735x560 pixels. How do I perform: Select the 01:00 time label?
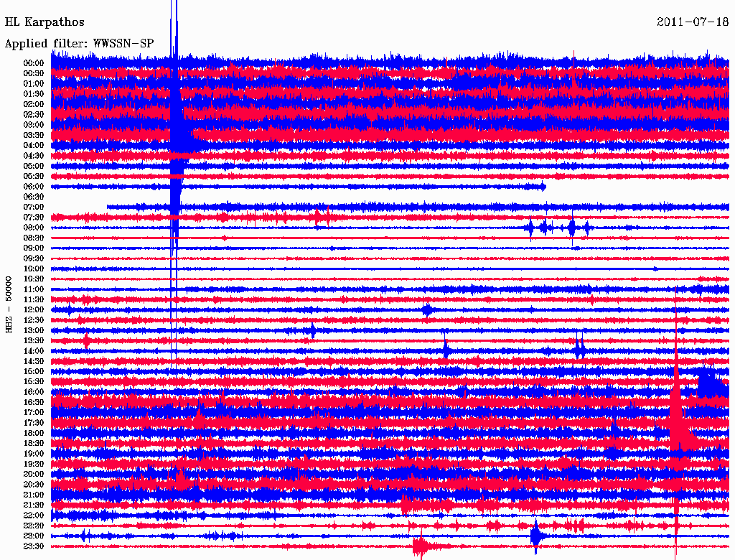pyautogui.click(x=34, y=83)
